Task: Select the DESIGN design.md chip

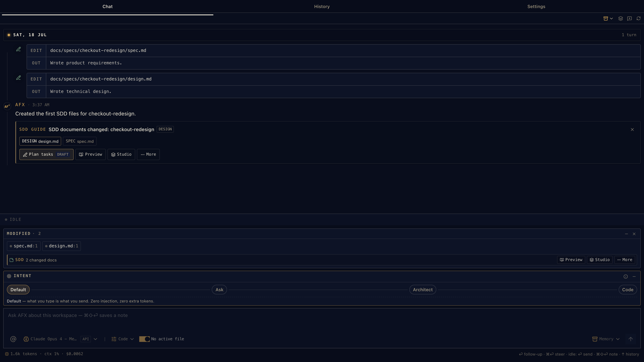Action: point(40,141)
